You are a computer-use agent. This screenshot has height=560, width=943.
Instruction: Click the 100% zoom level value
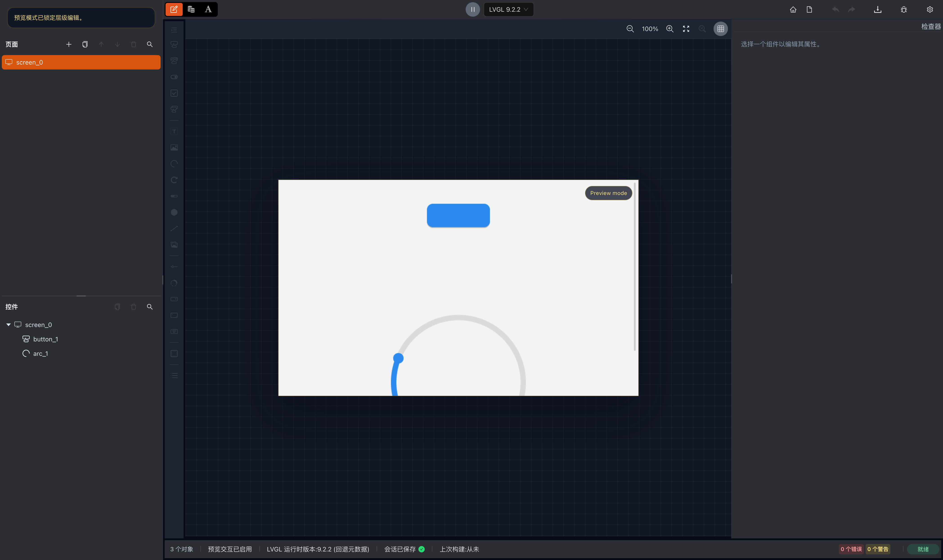coord(650,29)
